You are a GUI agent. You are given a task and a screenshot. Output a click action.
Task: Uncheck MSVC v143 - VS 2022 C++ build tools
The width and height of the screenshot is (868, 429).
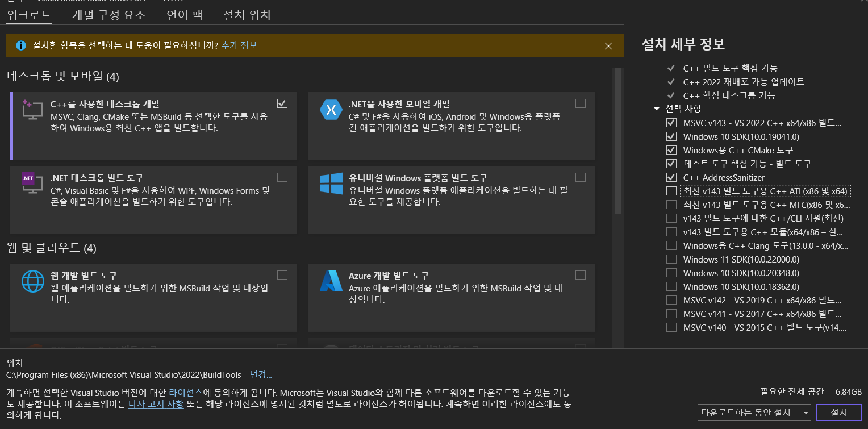(671, 123)
